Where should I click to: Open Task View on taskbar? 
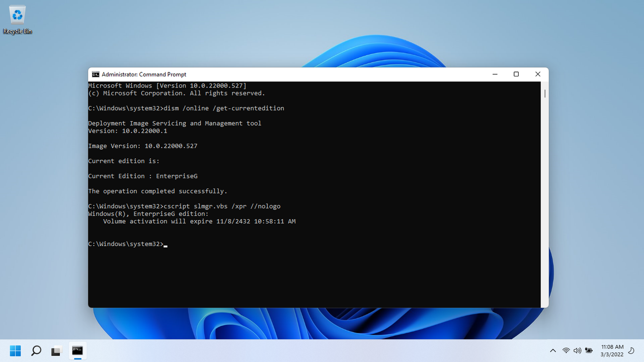click(56, 350)
